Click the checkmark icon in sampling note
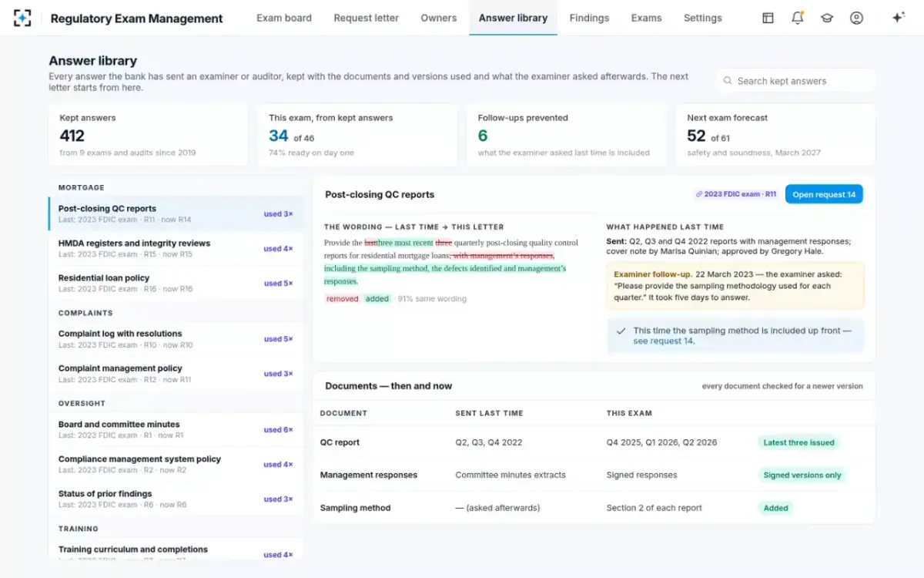The width and height of the screenshot is (924, 578). (621, 331)
